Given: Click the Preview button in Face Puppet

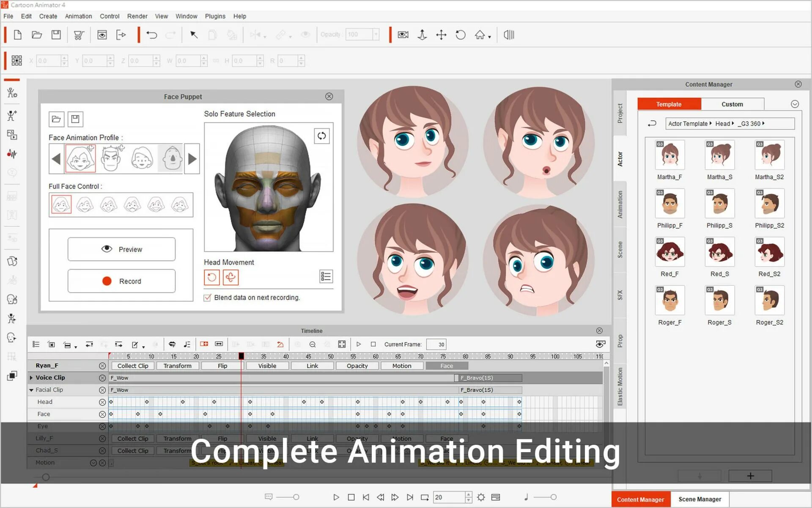Looking at the screenshot, I should pos(121,249).
